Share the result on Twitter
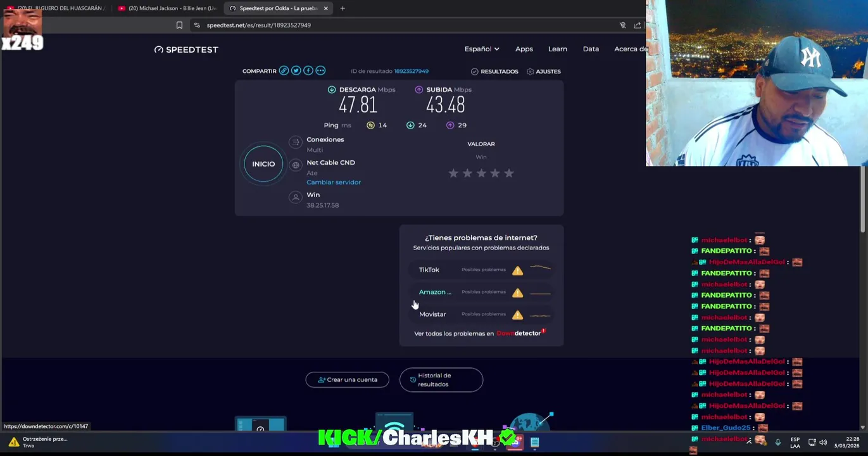Screen dimensions: 868x456 pos(296,71)
